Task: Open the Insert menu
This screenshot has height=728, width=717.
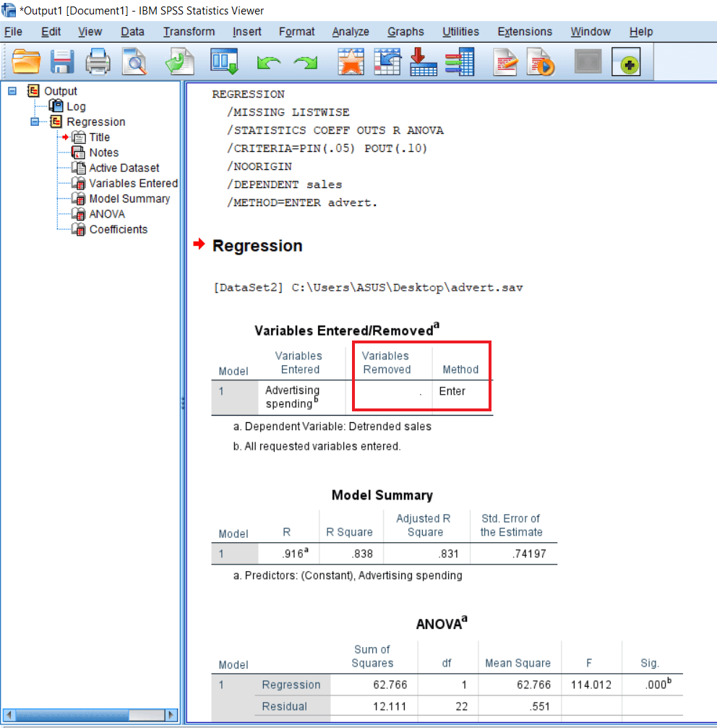Action: [x=246, y=32]
